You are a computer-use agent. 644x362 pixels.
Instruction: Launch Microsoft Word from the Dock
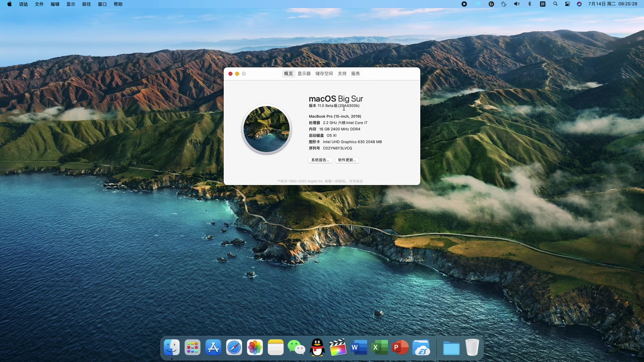(x=359, y=347)
